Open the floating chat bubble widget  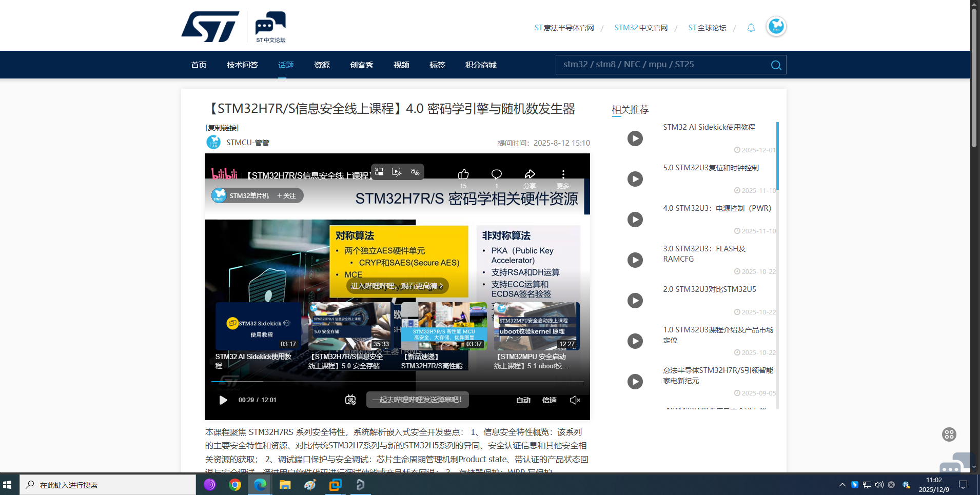pyautogui.click(x=956, y=463)
